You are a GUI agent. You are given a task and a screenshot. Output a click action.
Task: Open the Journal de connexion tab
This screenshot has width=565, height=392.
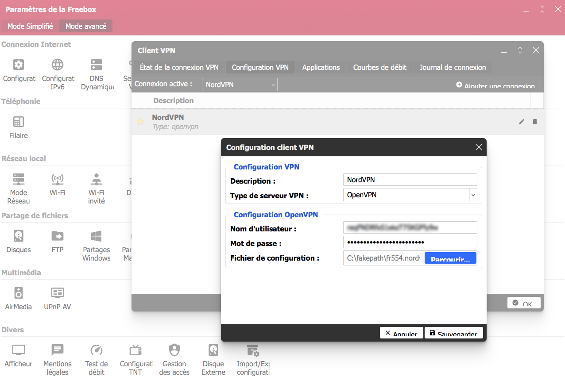point(453,67)
